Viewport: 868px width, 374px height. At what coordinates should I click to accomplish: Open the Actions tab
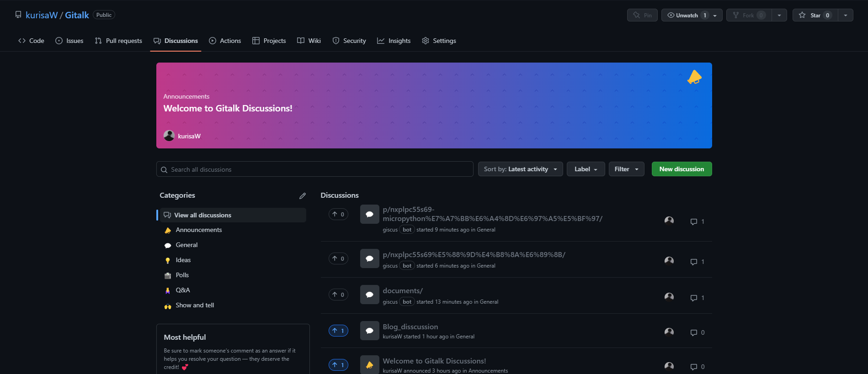click(225, 41)
